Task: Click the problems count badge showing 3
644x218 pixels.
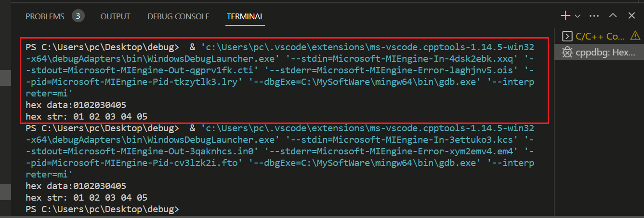Action: tap(78, 16)
